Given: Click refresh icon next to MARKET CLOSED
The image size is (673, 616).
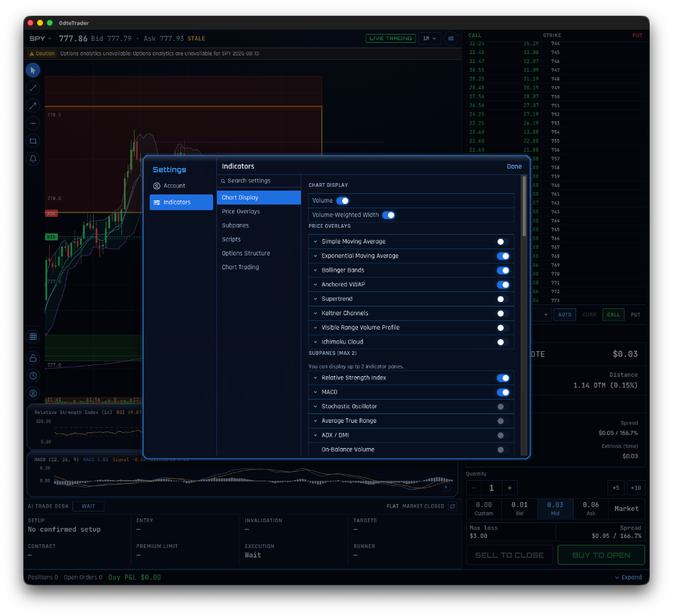Looking at the screenshot, I should 452,506.
